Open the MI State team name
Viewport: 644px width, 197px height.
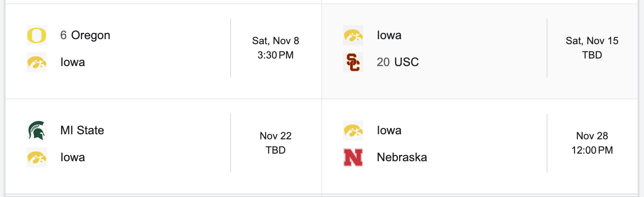click(82, 130)
